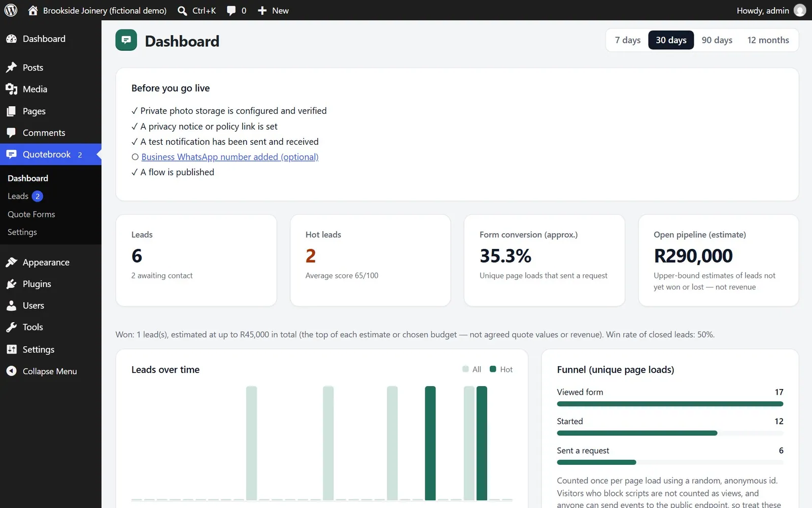The width and height of the screenshot is (812, 508).
Task: Toggle the All series legend
Action: pos(472,369)
